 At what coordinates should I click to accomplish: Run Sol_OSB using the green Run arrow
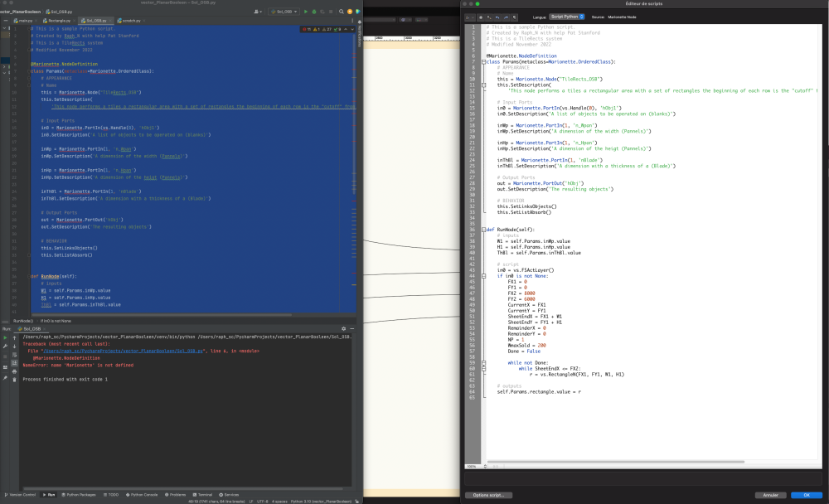coord(306,12)
